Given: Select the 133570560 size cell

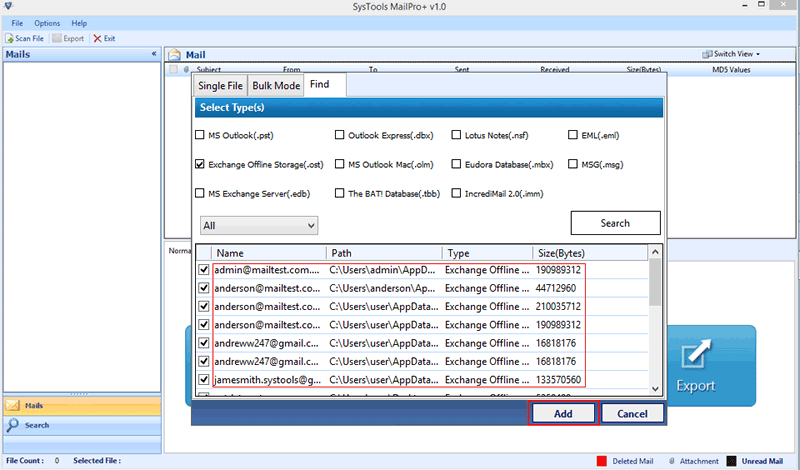Looking at the screenshot, I should click(558, 380).
